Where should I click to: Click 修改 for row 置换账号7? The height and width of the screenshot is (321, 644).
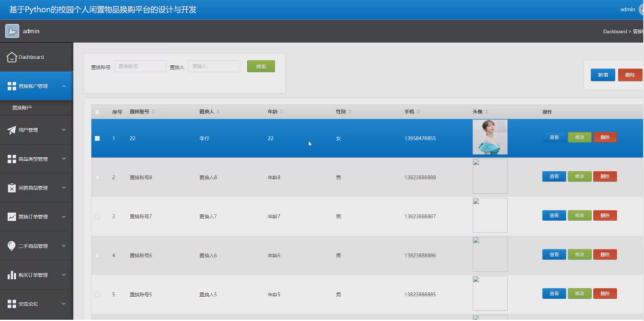[580, 215]
